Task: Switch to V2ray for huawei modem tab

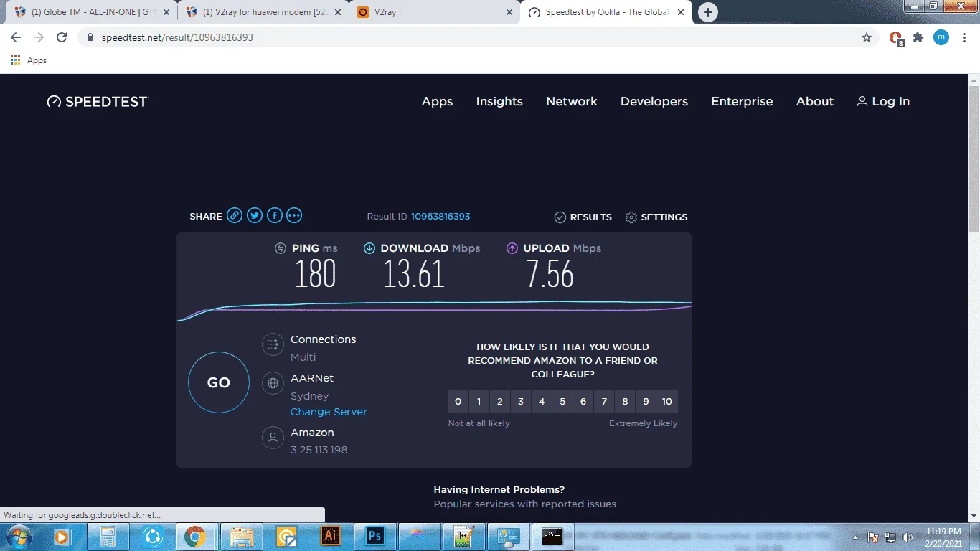Action: (x=264, y=12)
